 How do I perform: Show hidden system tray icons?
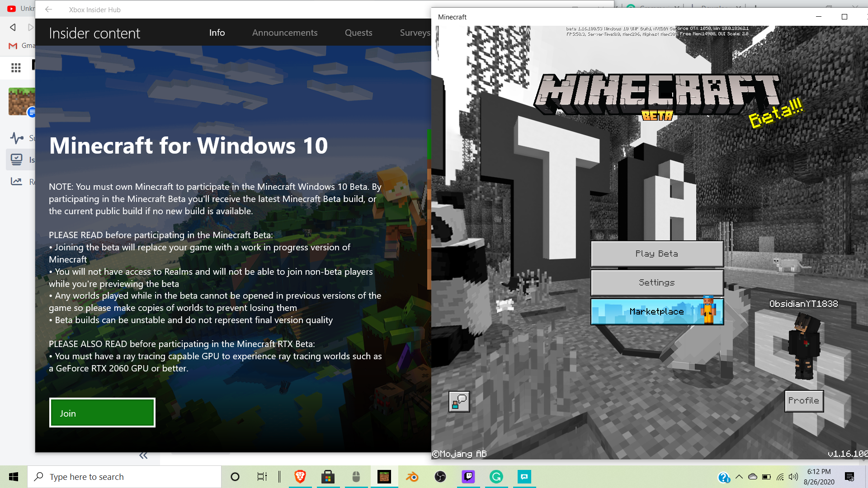[x=739, y=477]
